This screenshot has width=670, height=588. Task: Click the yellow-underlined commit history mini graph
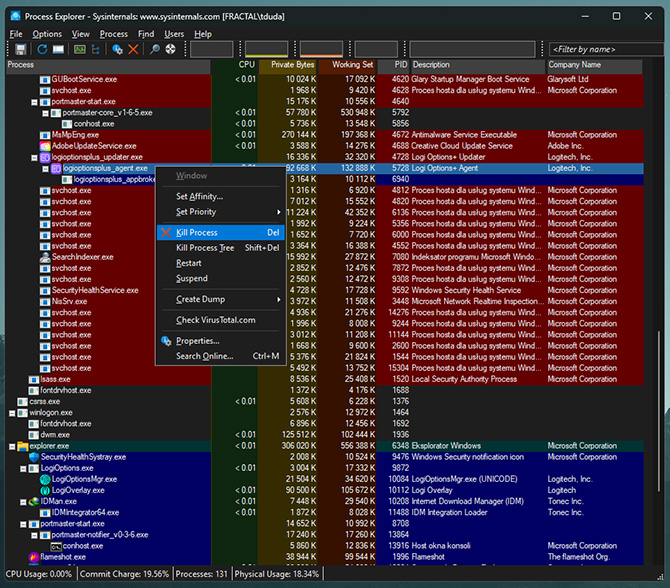[x=266, y=49]
